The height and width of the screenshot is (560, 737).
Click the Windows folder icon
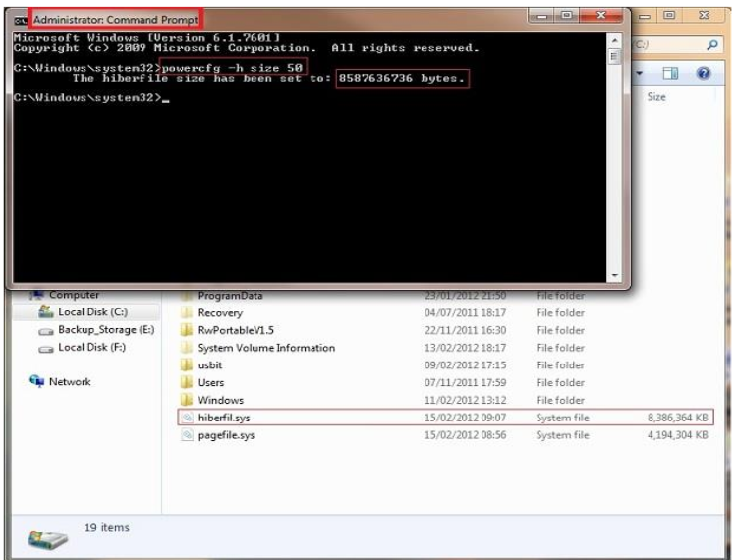[187, 399]
